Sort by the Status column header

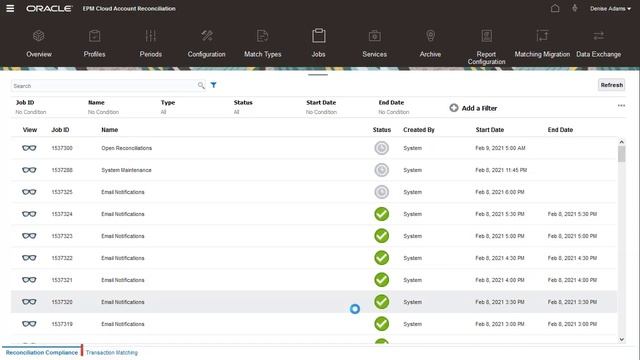point(382,130)
